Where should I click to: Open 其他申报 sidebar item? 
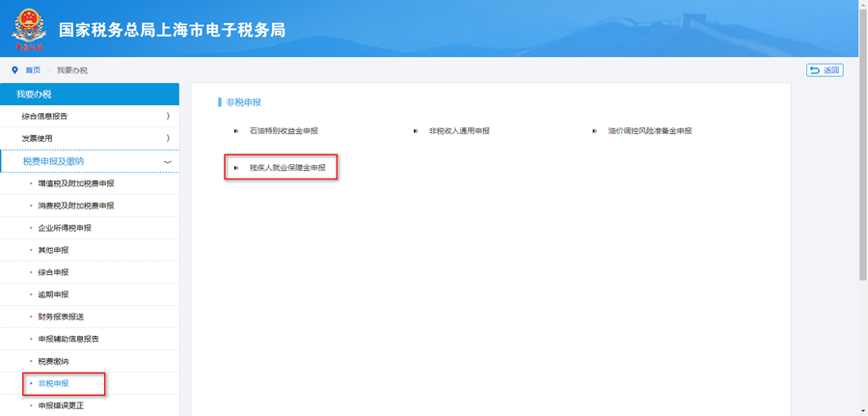(53, 250)
